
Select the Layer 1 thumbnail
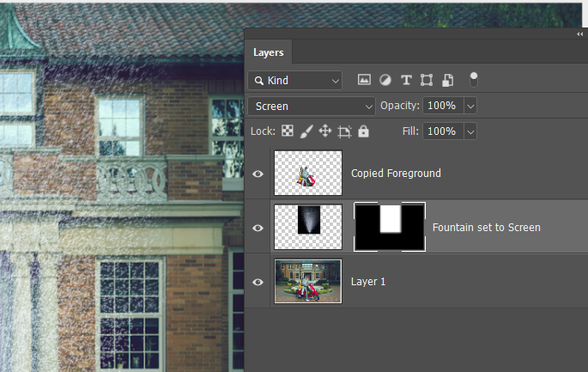click(x=308, y=281)
